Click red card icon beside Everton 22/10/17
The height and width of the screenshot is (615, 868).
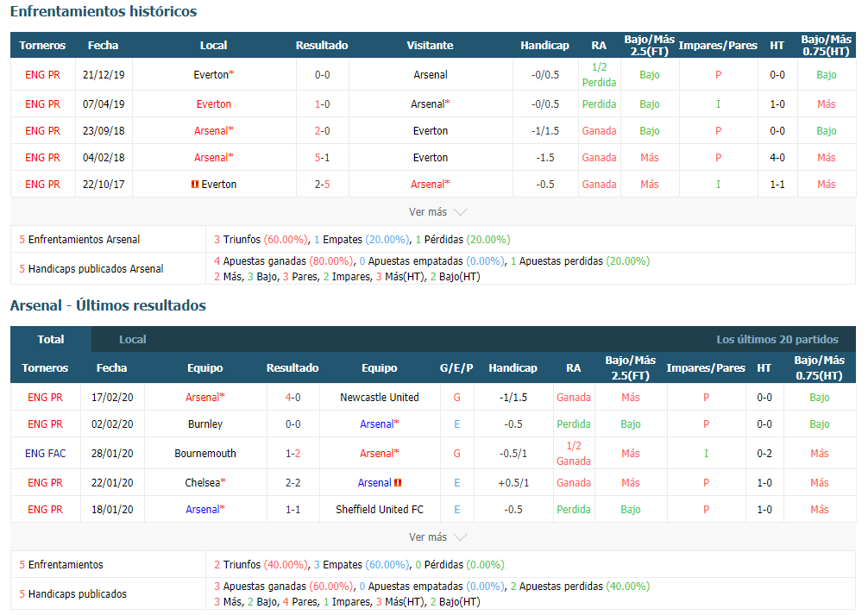coord(195,185)
